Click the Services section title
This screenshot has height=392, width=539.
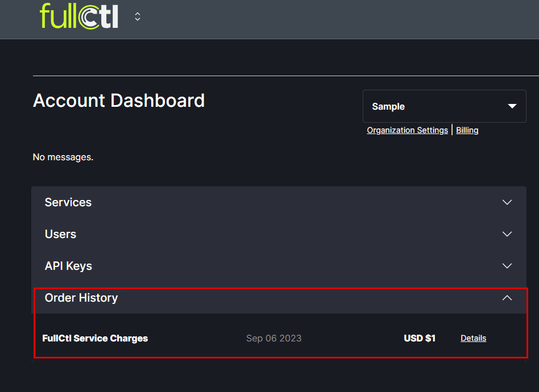pyautogui.click(x=68, y=202)
